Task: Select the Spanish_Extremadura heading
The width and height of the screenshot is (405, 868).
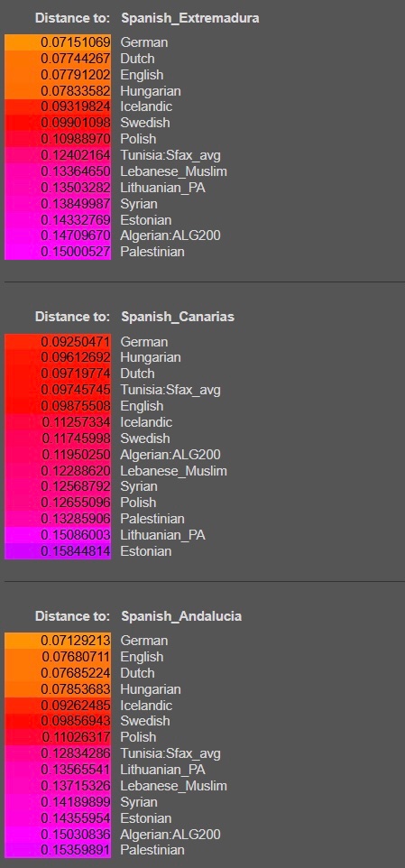Action: click(189, 18)
